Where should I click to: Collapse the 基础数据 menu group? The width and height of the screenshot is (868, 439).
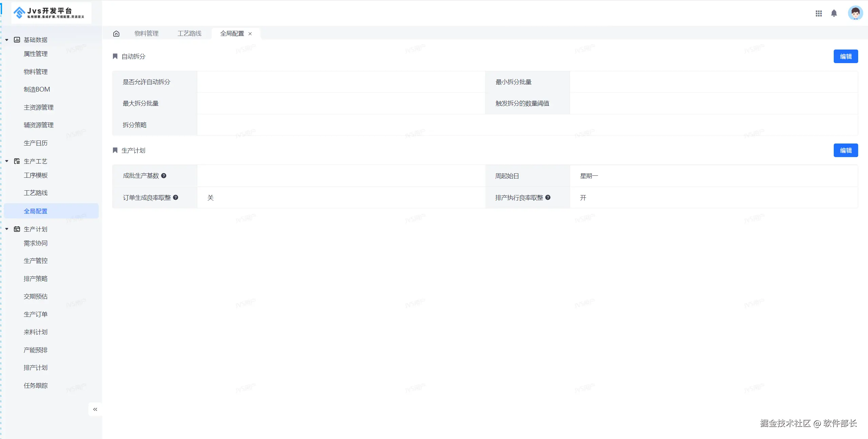click(x=7, y=40)
